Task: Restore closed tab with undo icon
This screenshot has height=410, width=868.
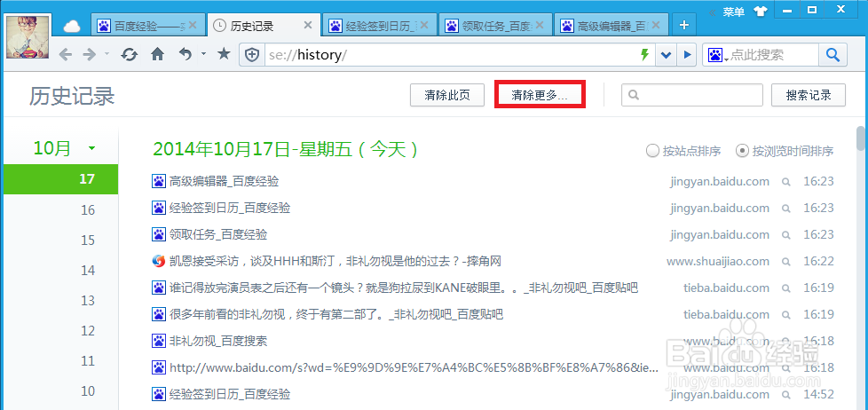Action: click(185, 53)
